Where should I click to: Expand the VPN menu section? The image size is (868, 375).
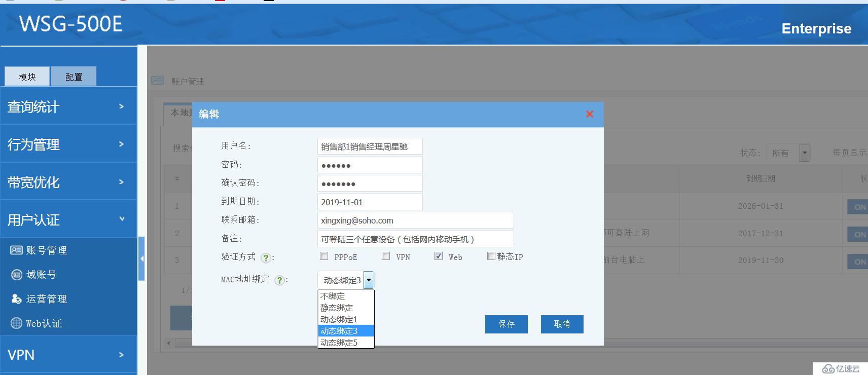click(68, 354)
